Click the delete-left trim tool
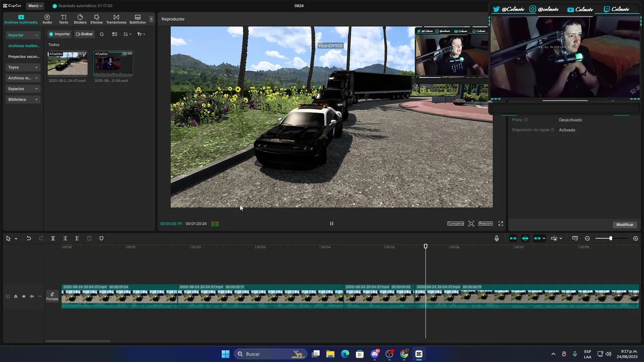Image resolution: width=644 pixels, height=362 pixels. coord(65,238)
